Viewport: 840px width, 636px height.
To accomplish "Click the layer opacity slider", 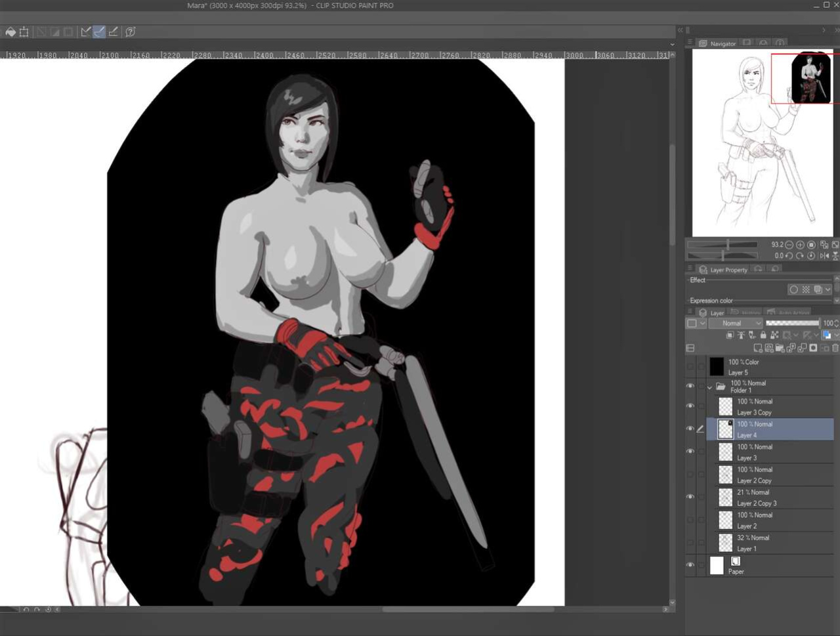I will pos(793,324).
